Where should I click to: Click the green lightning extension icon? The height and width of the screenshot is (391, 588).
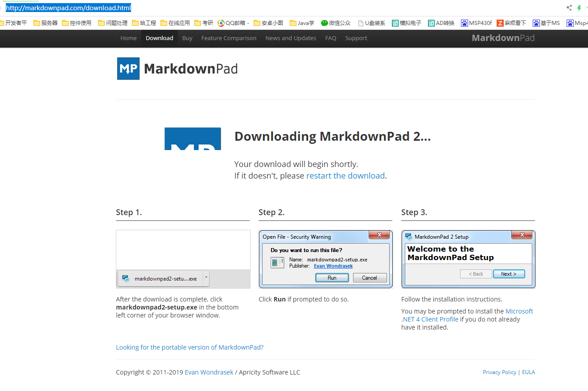pyautogui.click(x=578, y=8)
